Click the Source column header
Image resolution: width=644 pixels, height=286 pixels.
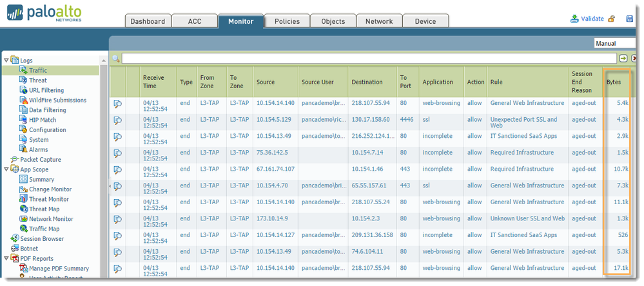pyautogui.click(x=276, y=82)
